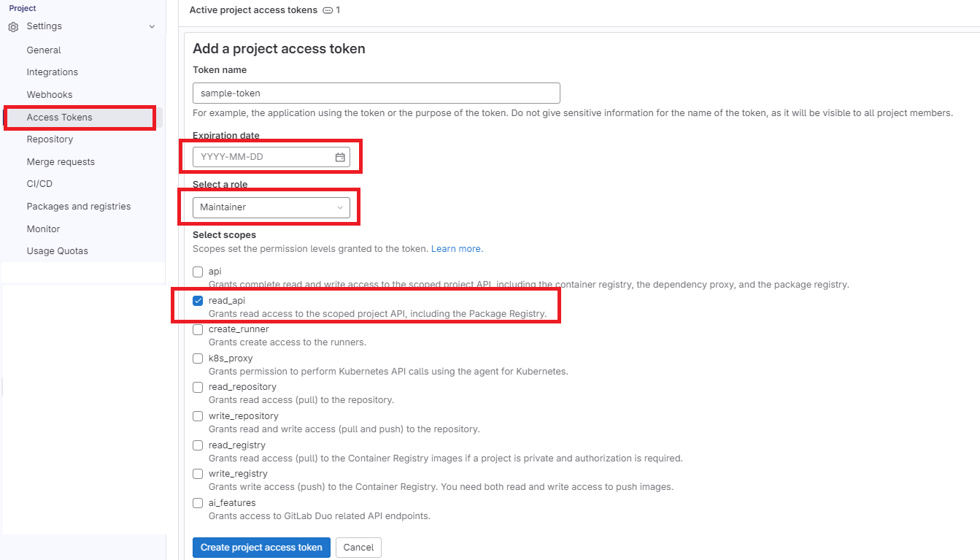This screenshot has height=560, width=980.
Task: Uncheck the read_api scope
Action: 198,301
